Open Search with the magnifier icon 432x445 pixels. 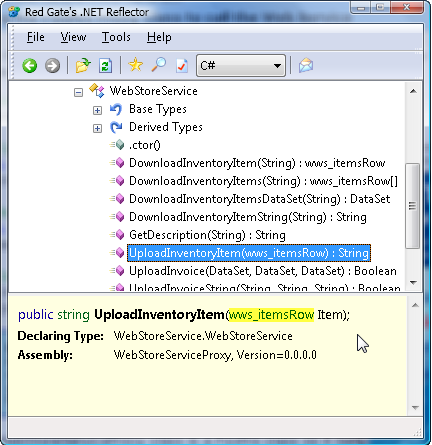159,65
